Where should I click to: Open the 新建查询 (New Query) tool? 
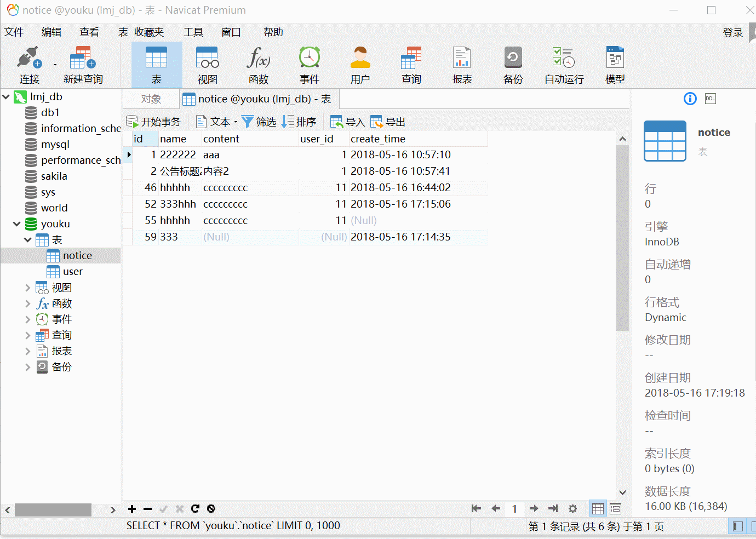point(83,63)
